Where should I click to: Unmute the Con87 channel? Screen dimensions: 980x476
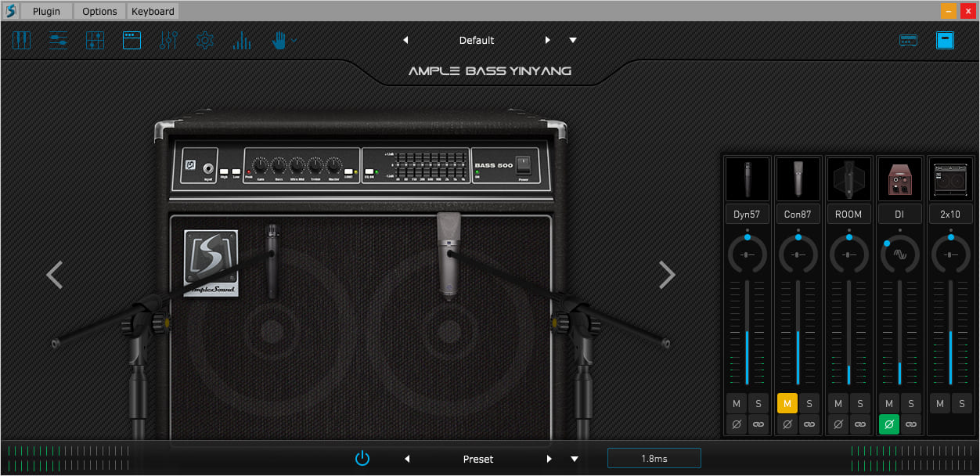[787, 403]
